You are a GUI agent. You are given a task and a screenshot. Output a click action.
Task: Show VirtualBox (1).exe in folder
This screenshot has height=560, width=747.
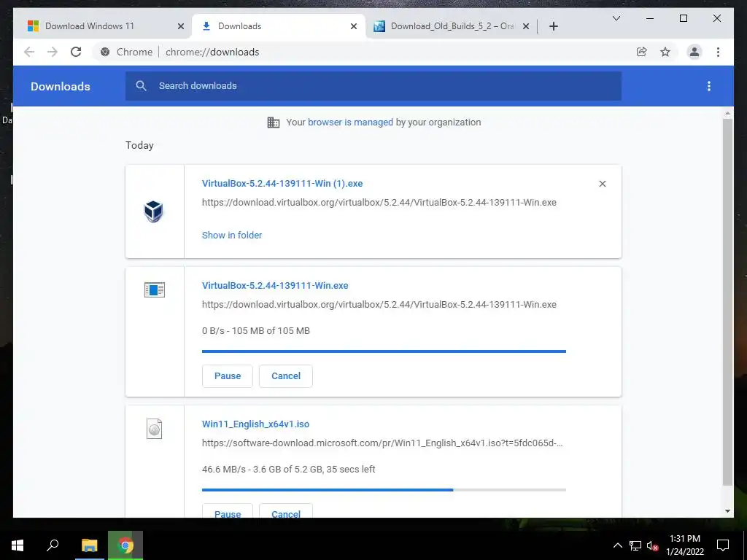click(232, 235)
